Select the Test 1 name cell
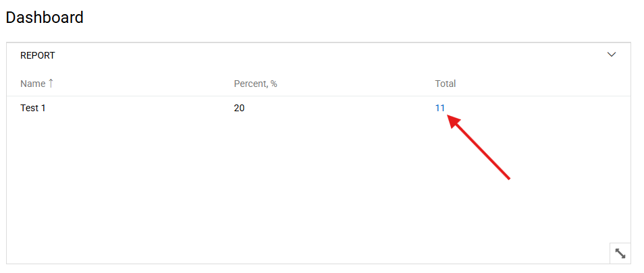644x273 pixels. 33,108
